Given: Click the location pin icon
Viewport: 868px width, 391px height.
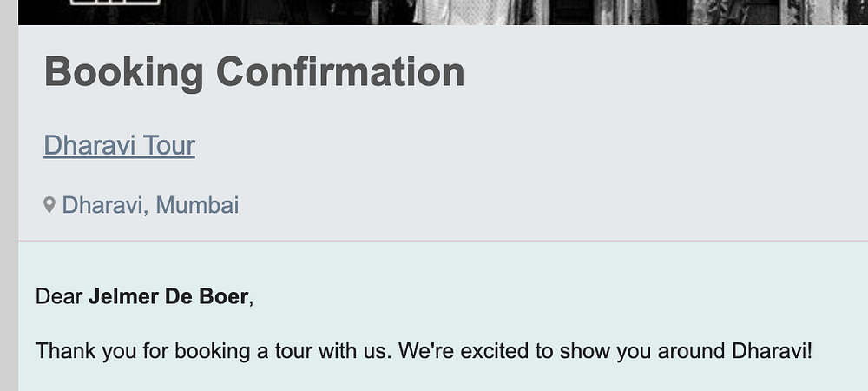Looking at the screenshot, I should pyautogui.click(x=49, y=205).
